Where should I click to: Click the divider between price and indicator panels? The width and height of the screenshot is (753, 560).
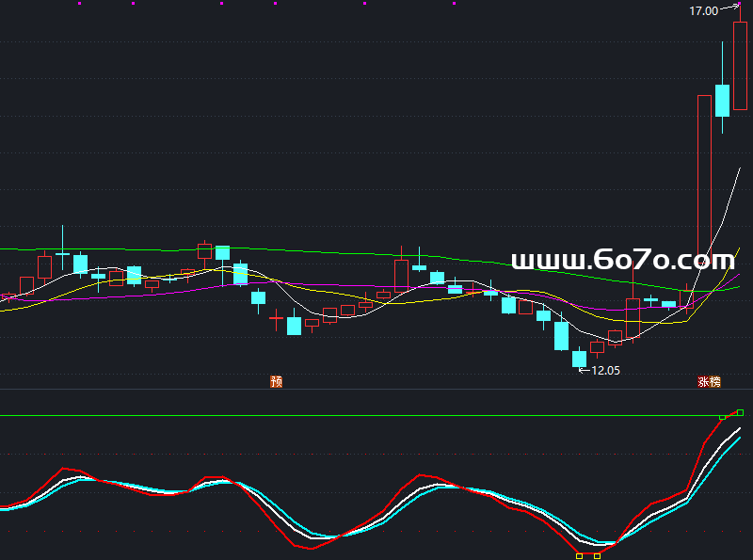[x=376, y=389]
